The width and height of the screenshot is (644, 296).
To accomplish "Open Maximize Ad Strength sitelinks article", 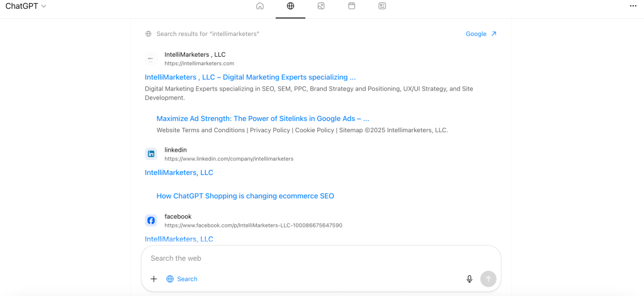I will click(x=263, y=118).
